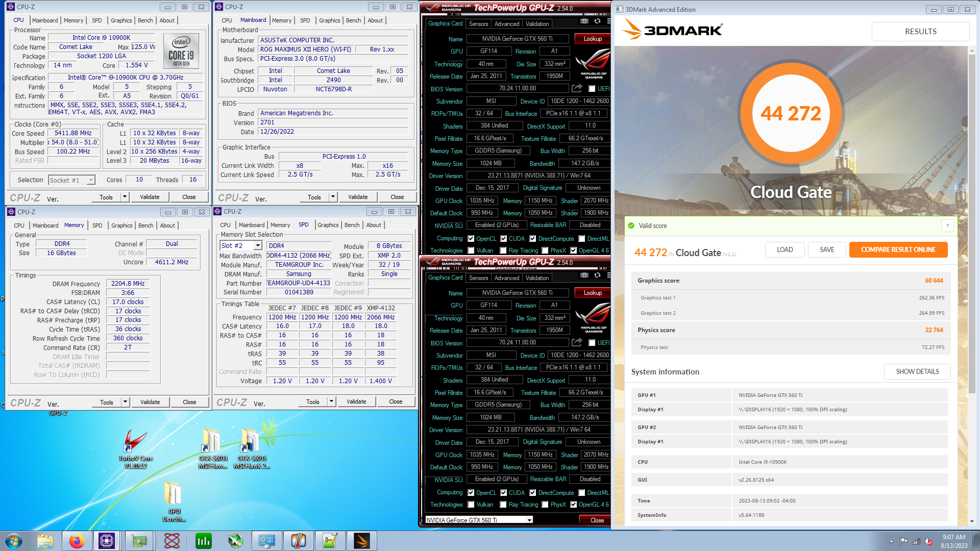Click SHOW DETAILS for system information

(917, 371)
